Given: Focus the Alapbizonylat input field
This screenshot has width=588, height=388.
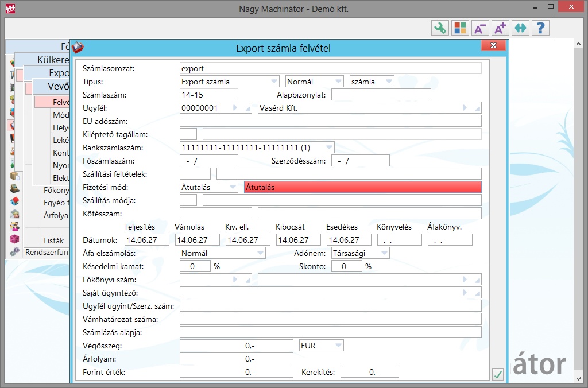Looking at the screenshot, I should [x=381, y=95].
